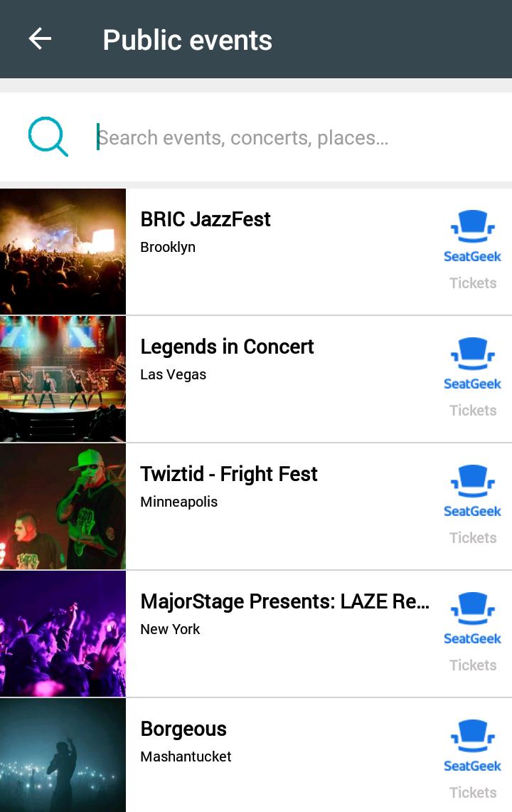
Task: Click the search magnifier icon
Action: click(x=48, y=137)
